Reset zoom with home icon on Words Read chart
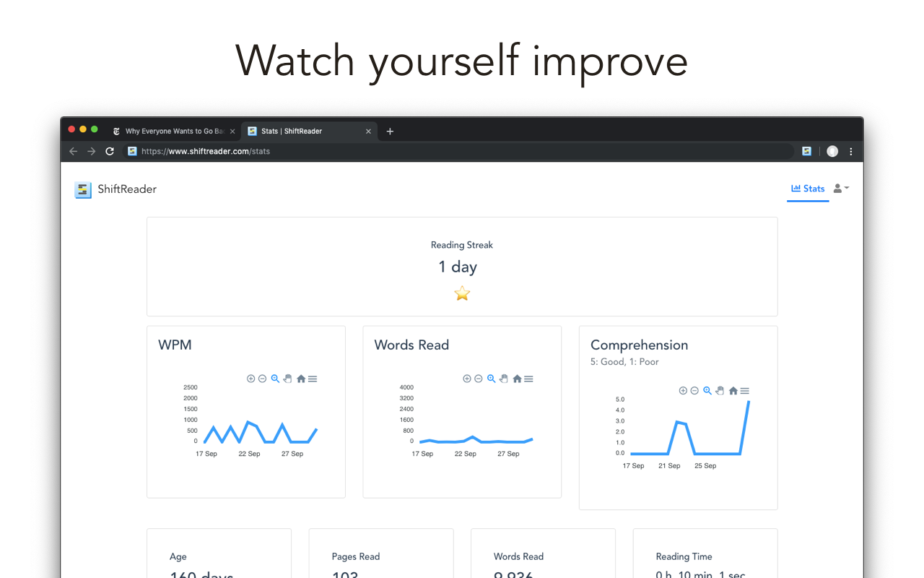The image size is (924, 578). click(x=517, y=379)
